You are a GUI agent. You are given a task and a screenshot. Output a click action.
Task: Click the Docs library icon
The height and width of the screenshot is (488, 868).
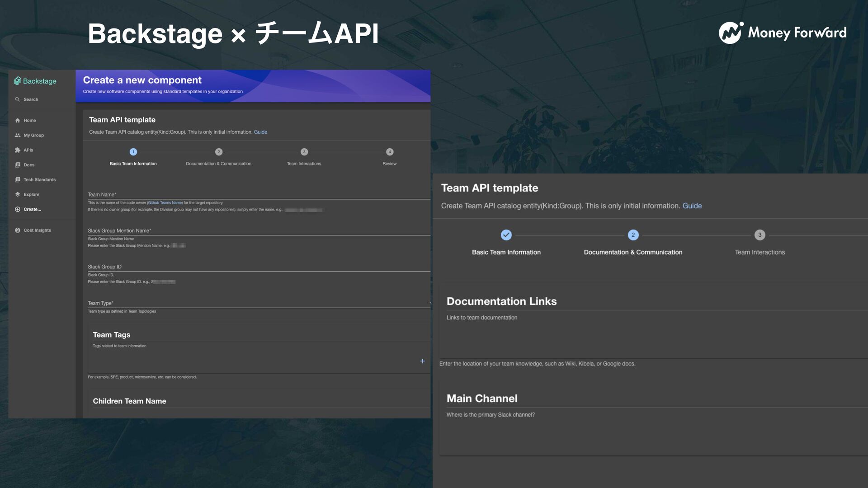[18, 165]
